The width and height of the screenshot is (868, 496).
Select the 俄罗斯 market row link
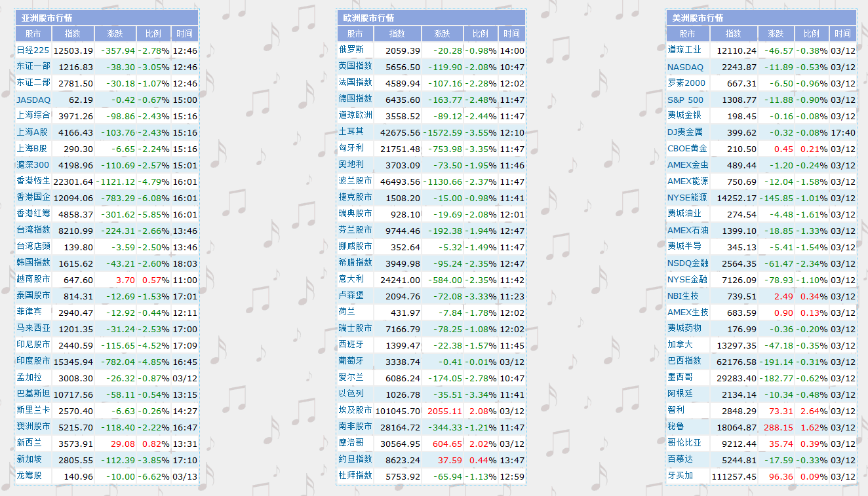coord(355,51)
